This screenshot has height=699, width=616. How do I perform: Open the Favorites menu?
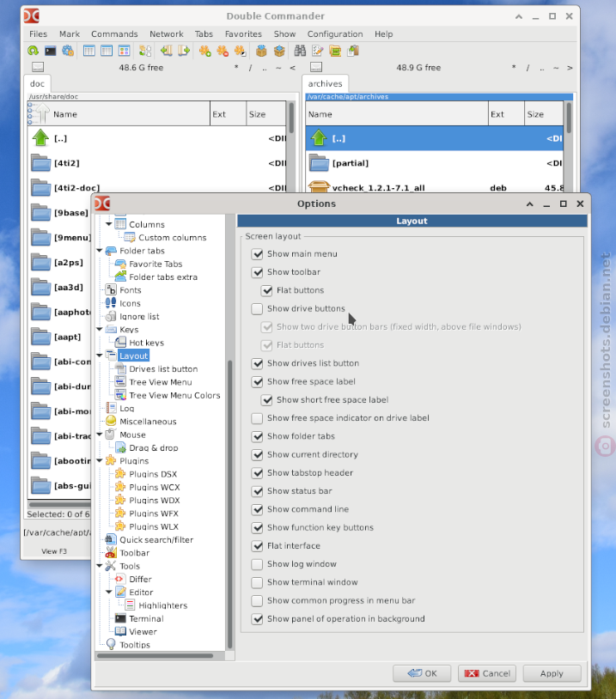(x=243, y=33)
